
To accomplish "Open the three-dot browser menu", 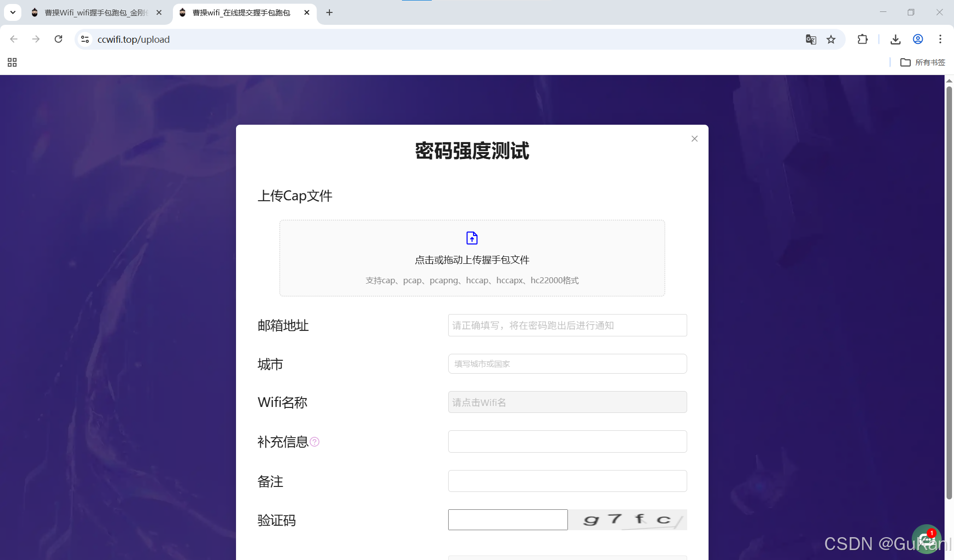I will click(x=940, y=39).
